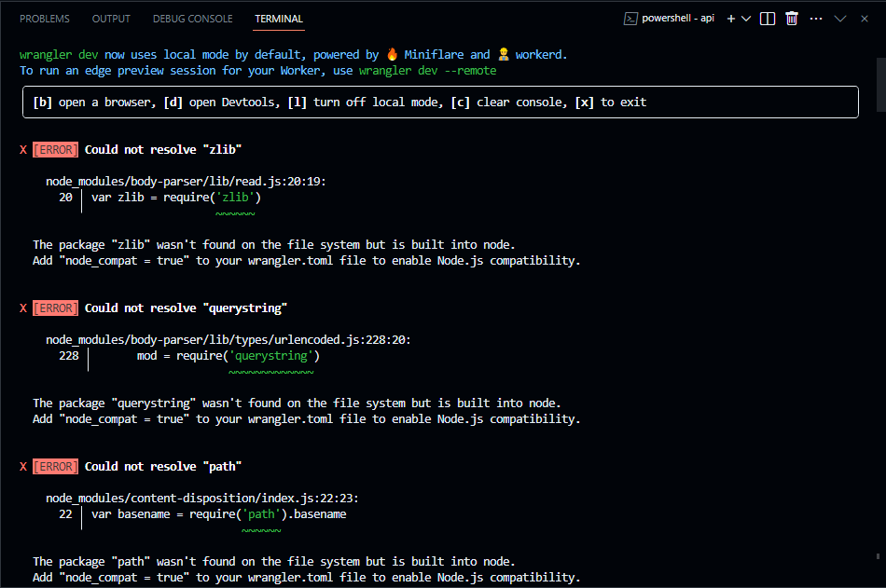This screenshot has height=588, width=886.
Task: Click the terminal vertical scrollbar
Action: 880,85
